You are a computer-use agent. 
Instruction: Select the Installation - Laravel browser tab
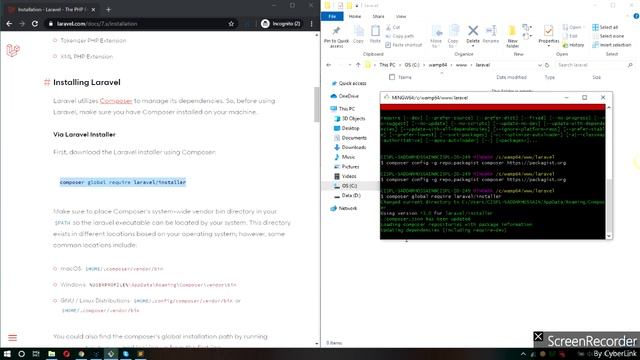tap(51, 9)
